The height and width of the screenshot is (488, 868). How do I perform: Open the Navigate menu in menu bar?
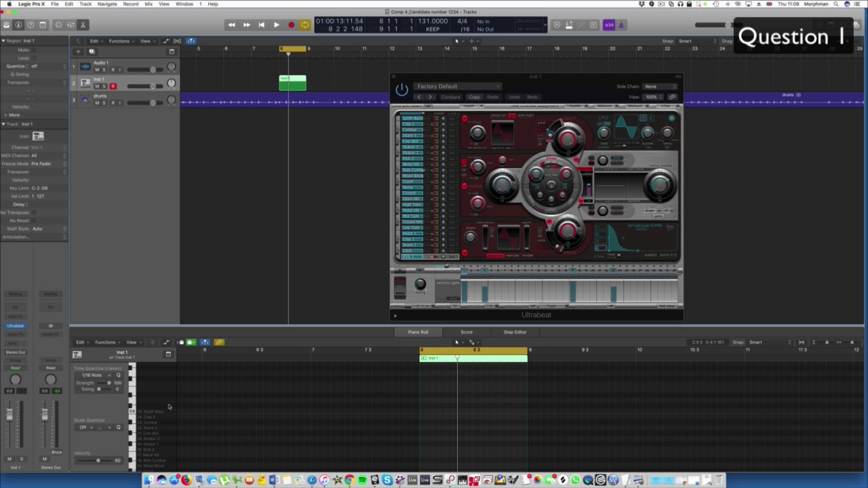[x=107, y=4]
